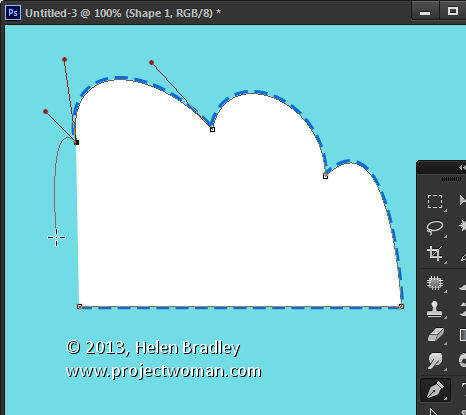The height and width of the screenshot is (415, 466).
Task: Open Marquee tool flyout corner triangle
Action: click(445, 211)
